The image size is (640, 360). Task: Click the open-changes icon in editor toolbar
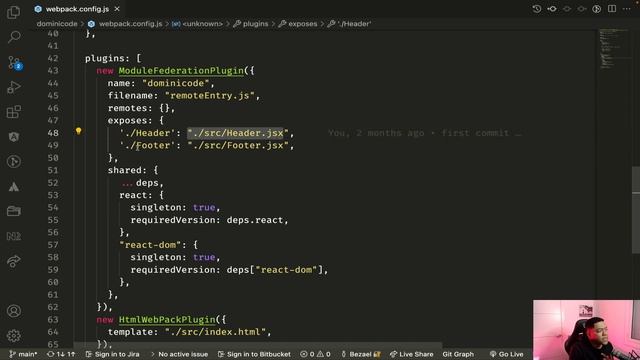[x=552, y=9]
